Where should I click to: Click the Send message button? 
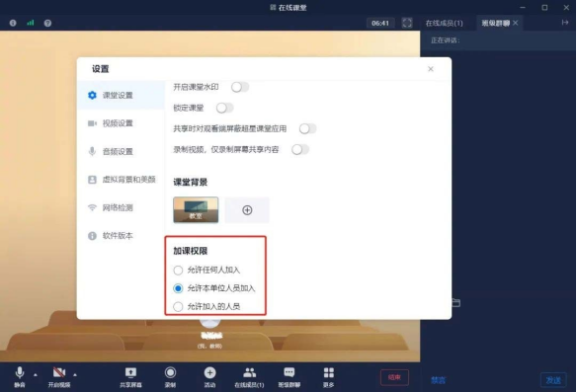point(553,380)
